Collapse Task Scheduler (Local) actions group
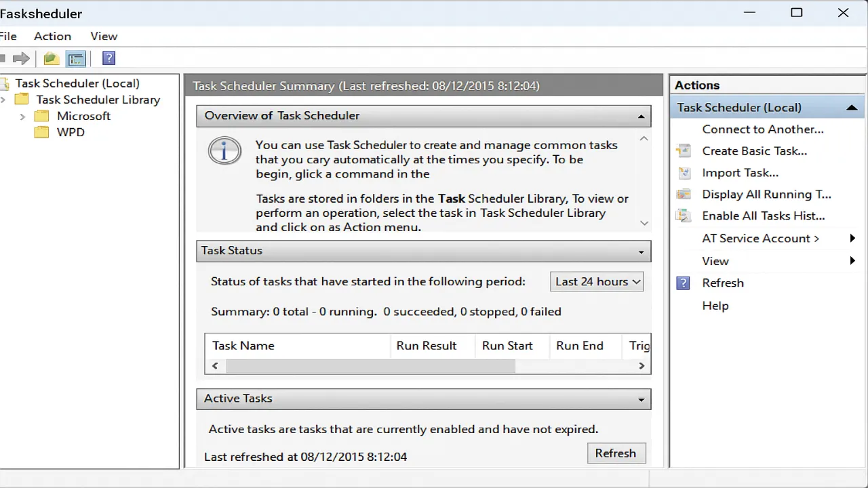The image size is (868, 488). click(852, 108)
